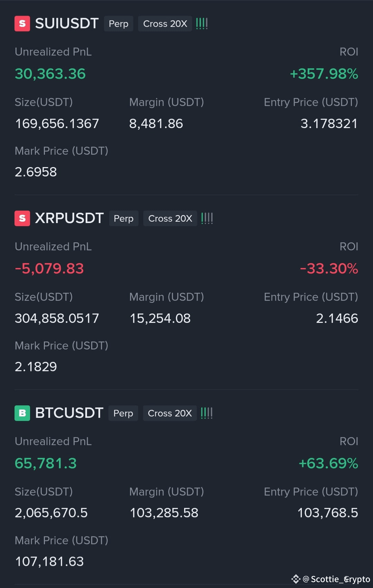Viewport: 373px width, 588px height.
Task: Click the red S short icon beside SUIUSDT
Action: click(x=22, y=23)
